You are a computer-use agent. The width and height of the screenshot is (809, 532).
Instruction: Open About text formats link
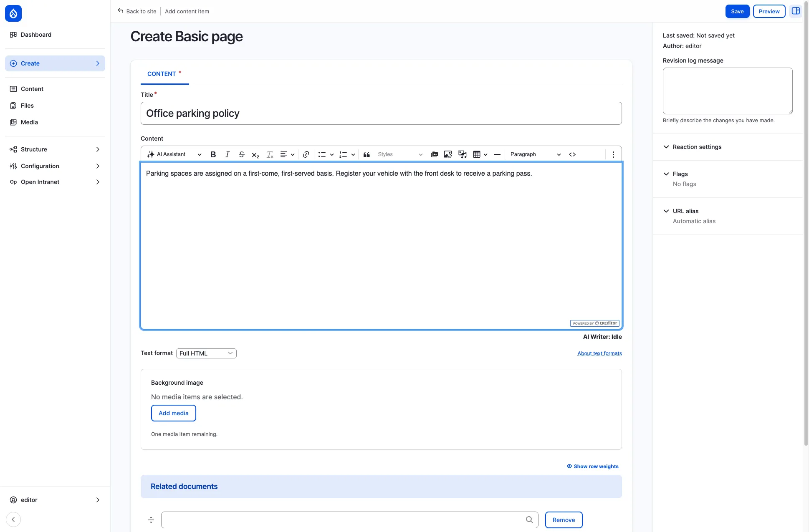tap(599, 353)
